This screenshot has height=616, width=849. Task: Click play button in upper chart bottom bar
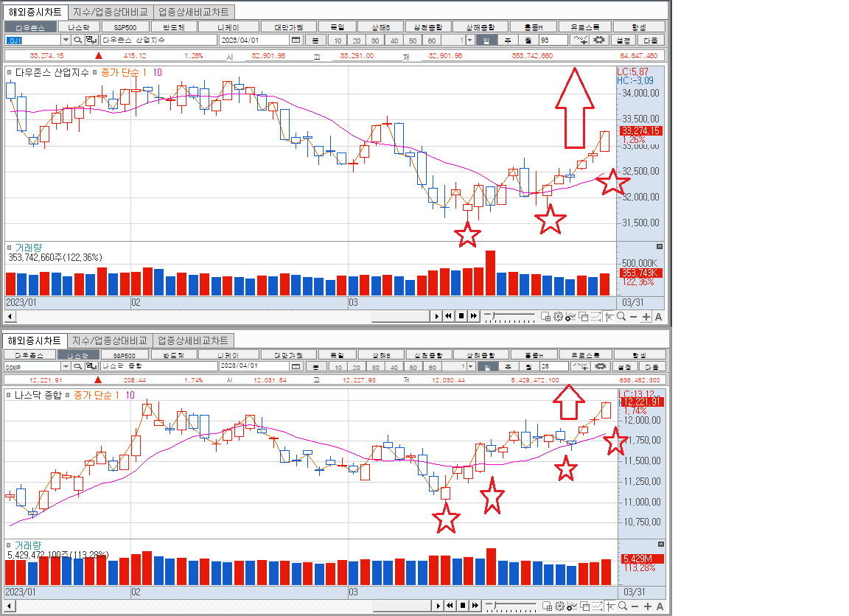436,316
